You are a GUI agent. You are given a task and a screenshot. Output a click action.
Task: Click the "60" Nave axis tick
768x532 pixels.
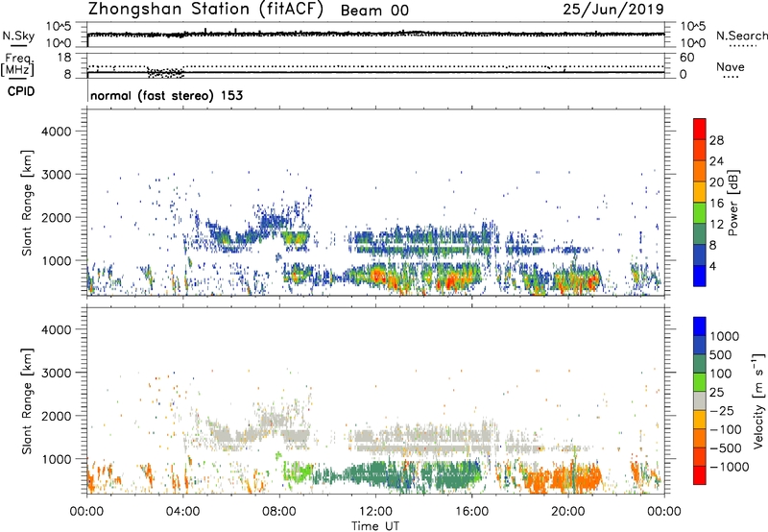(x=686, y=57)
